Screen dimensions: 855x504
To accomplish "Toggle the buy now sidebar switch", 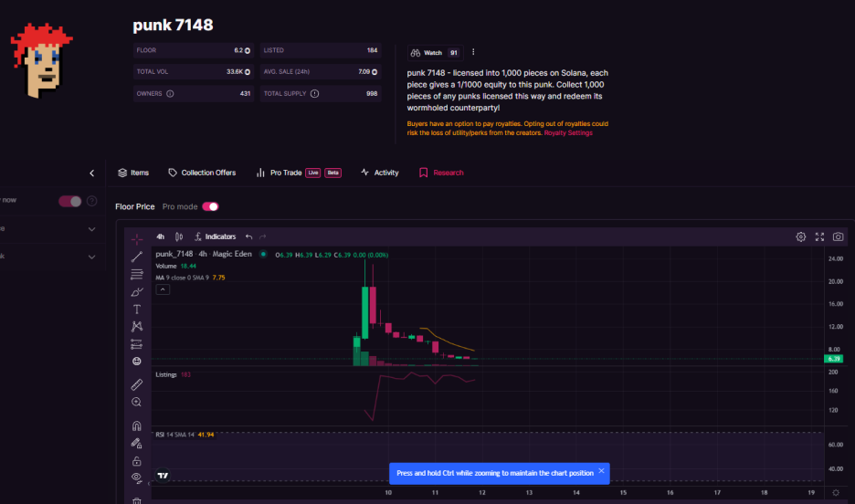I will 69,201.
